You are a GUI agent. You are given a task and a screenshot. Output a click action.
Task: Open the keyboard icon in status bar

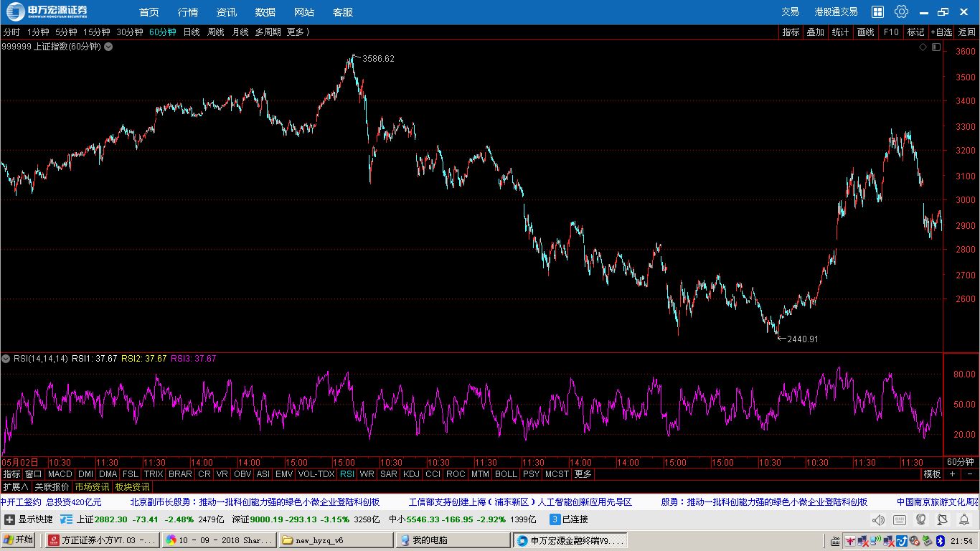coord(900,520)
